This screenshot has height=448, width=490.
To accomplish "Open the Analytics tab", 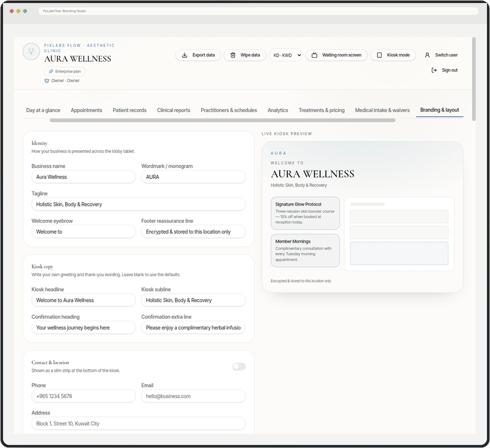I will pyautogui.click(x=278, y=110).
